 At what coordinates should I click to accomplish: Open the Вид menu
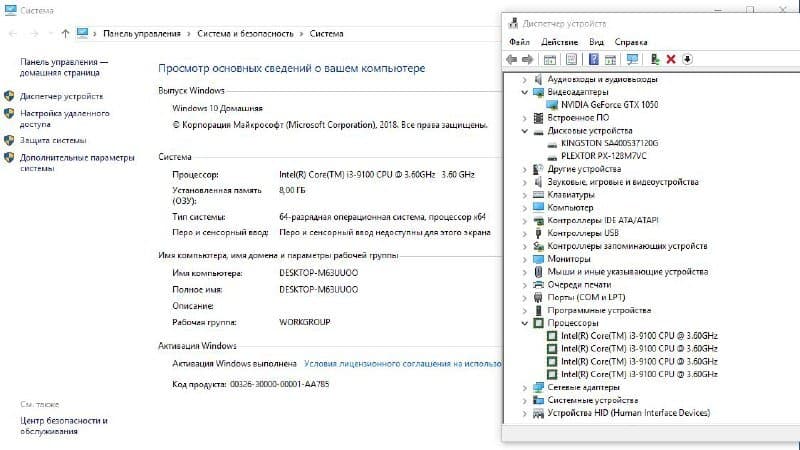(597, 43)
